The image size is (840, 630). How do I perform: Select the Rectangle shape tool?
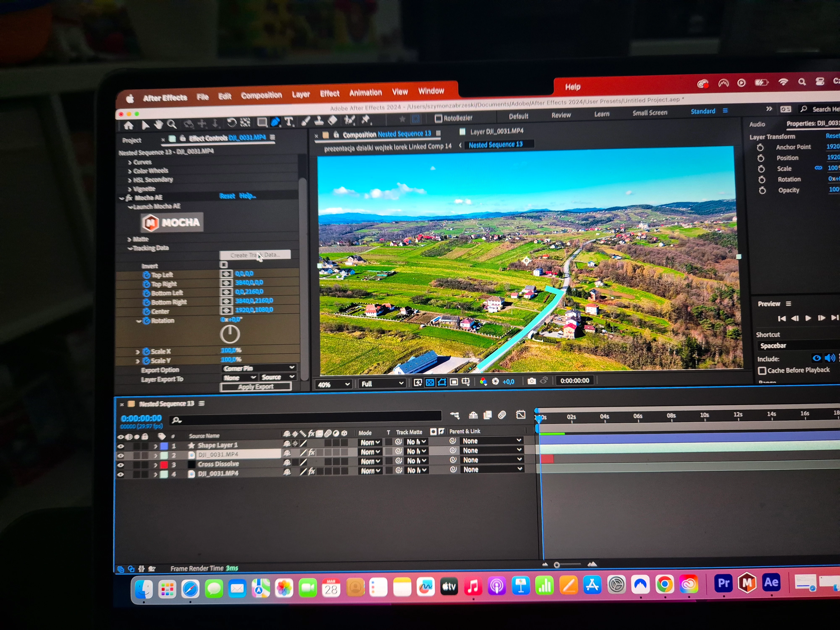pos(262,122)
